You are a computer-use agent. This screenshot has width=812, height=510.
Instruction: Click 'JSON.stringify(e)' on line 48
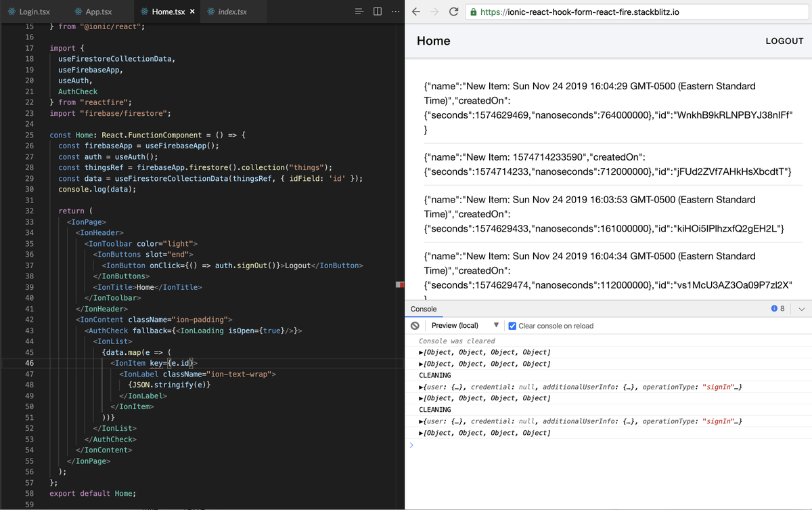tap(169, 385)
